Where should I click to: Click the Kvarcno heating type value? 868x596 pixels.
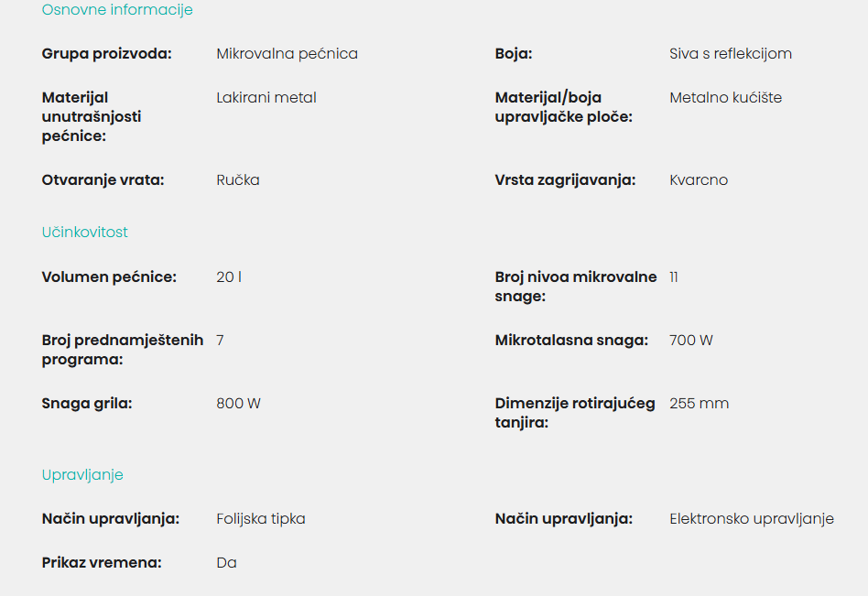coord(699,179)
